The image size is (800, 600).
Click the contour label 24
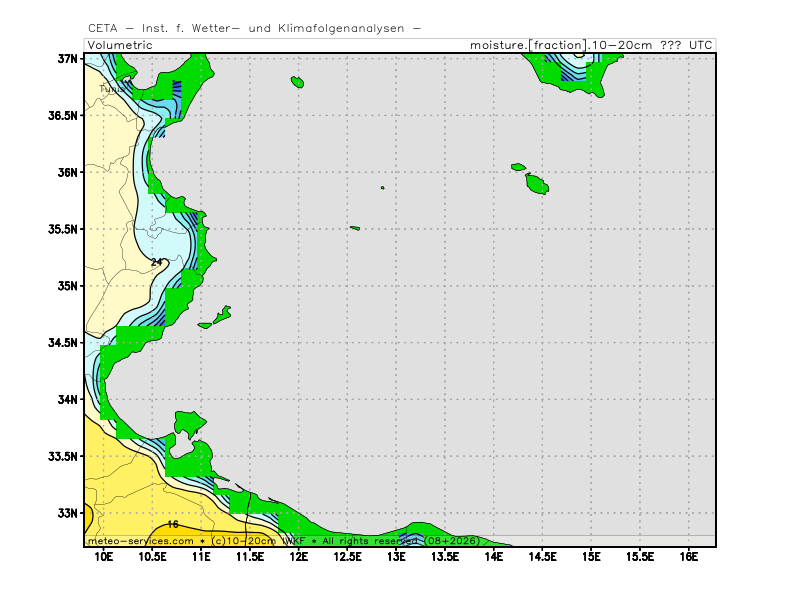(156, 262)
